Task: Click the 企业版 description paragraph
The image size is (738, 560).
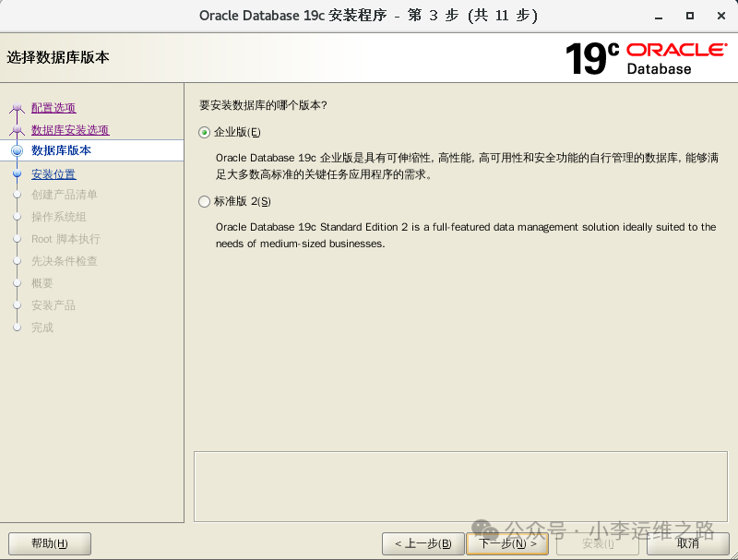Action: point(467,166)
